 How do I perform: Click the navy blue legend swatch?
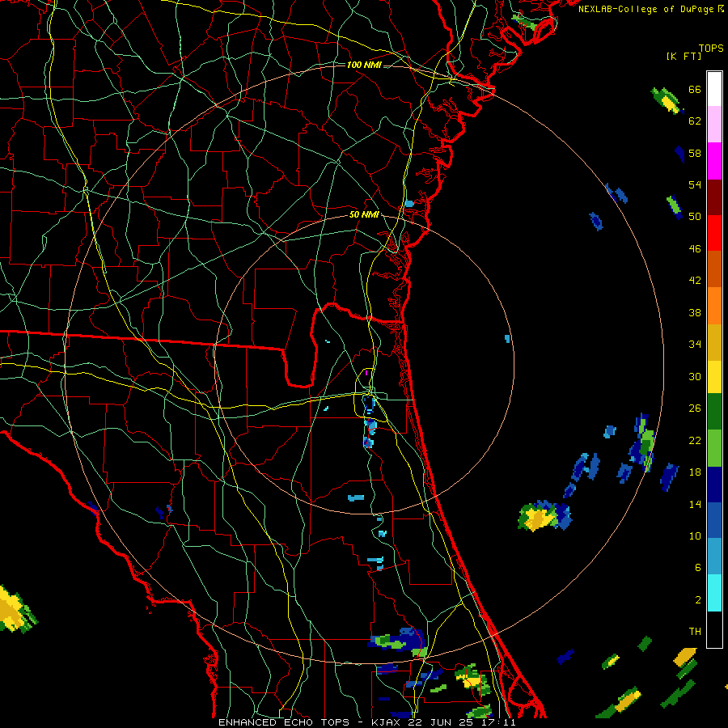click(714, 485)
